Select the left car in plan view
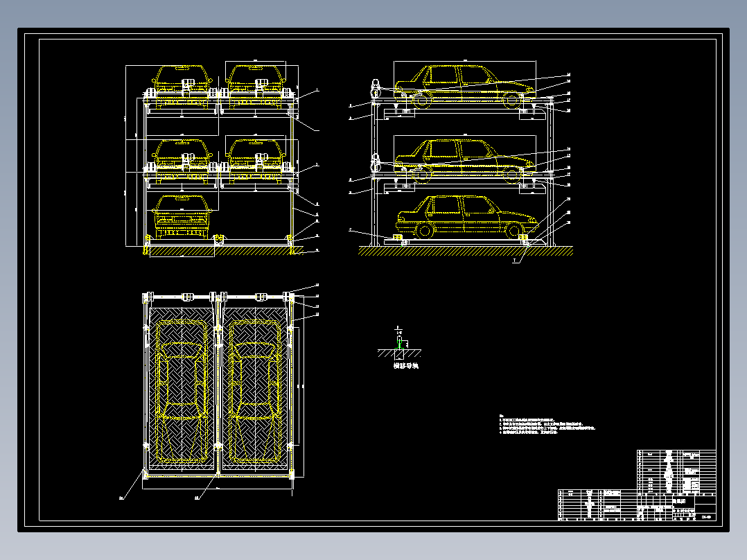Image resolution: width=747 pixels, height=560 pixels. [x=182, y=391]
